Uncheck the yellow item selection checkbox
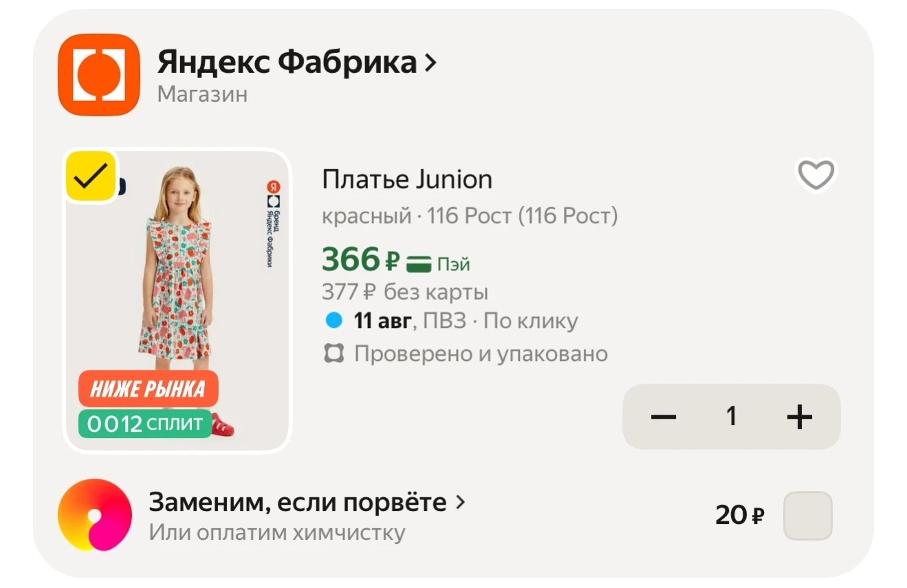The width and height of the screenshot is (907, 588). [91, 177]
